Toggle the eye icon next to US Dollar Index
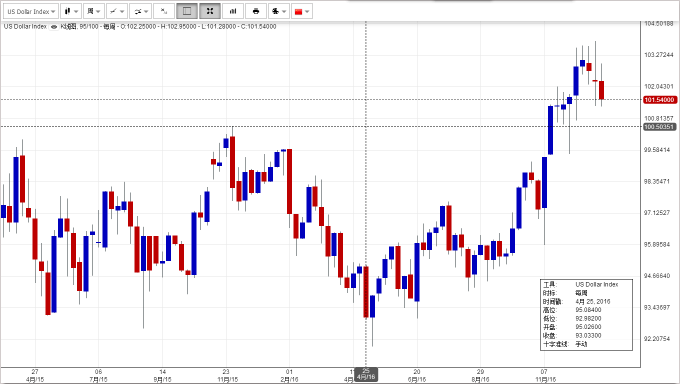This screenshot has height=384, width=680. coord(54,26)
